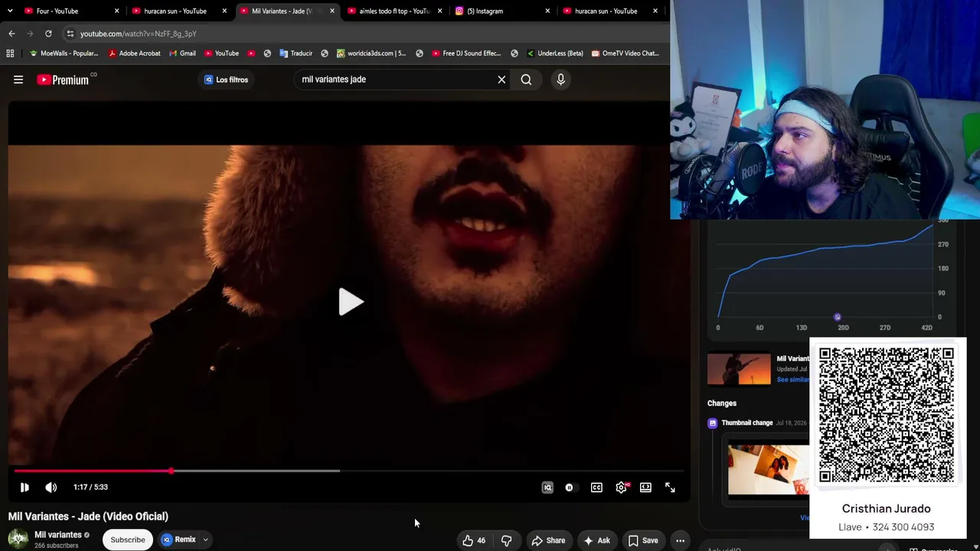The width and height of the screenshot is (980, 551).
Task: Share the video
Action: click(548, 540)
